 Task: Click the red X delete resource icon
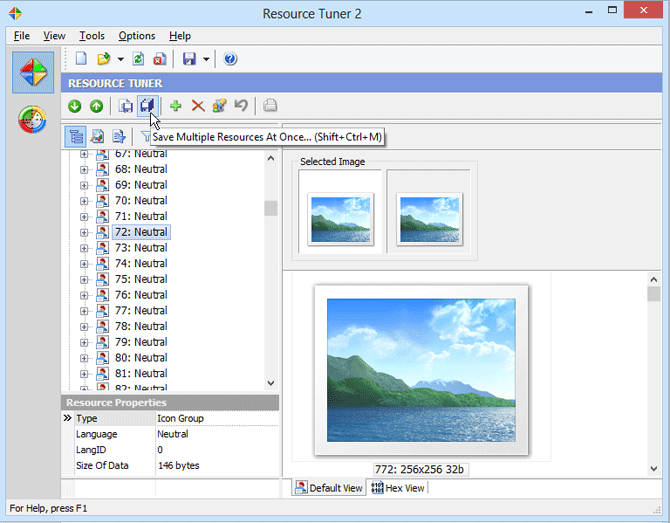pyautogui.click(x=197, y=106)
